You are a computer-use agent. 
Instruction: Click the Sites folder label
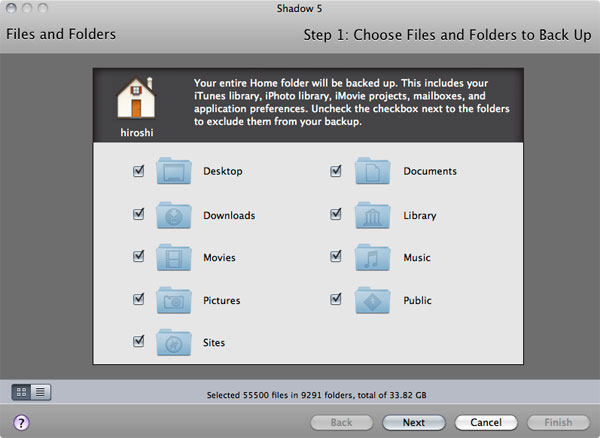214,342
